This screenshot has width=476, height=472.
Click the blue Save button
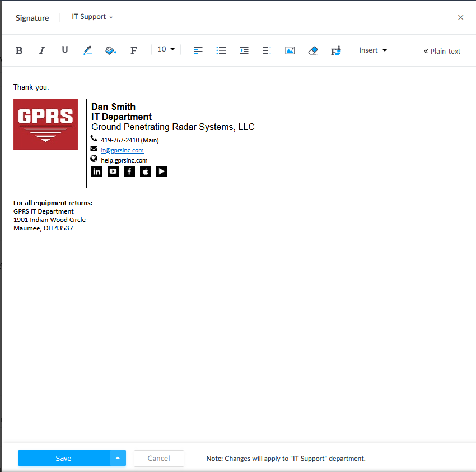coord(64,458)
